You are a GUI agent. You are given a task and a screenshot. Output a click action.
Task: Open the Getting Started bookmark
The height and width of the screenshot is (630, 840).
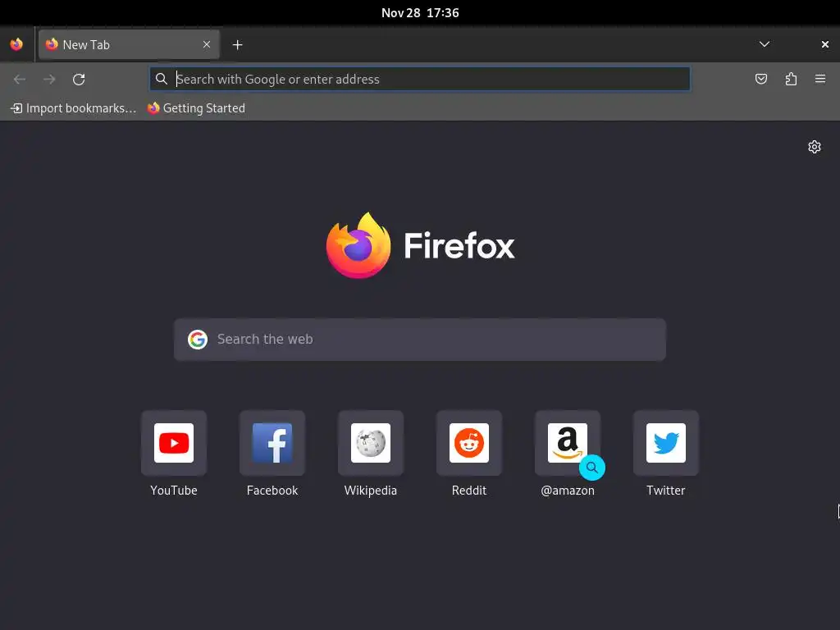(x=196, y=108)
